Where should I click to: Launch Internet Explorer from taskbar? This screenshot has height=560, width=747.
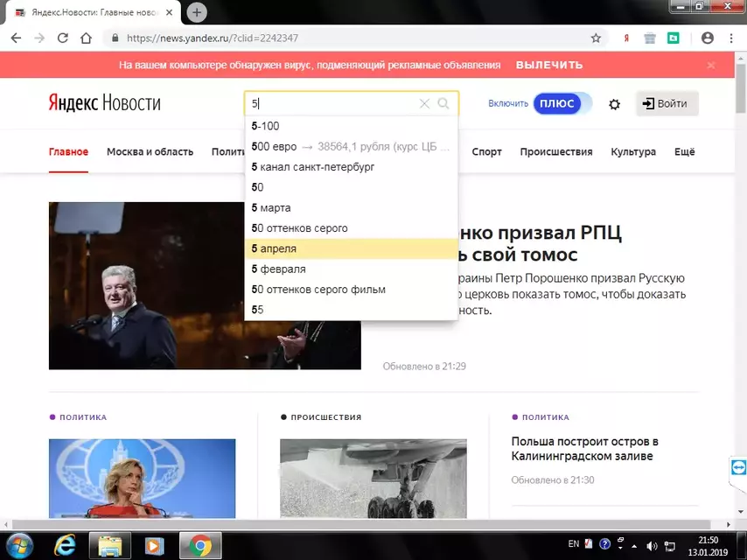tap(65, 545)
